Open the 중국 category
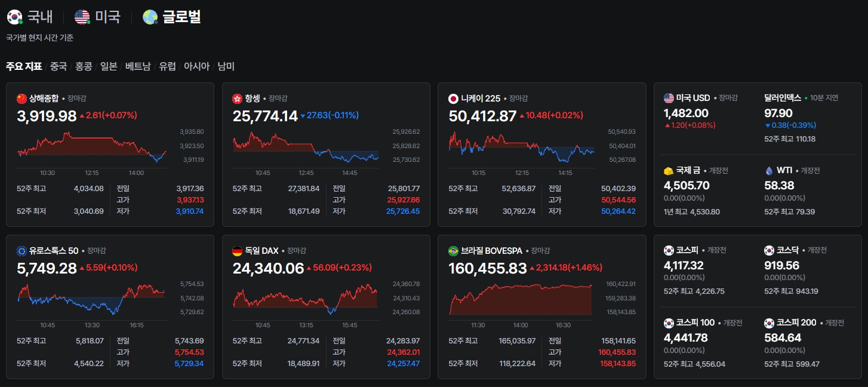The width and height of the screenshot is (868, 387). pyautogui.click(x=59, y=66)
